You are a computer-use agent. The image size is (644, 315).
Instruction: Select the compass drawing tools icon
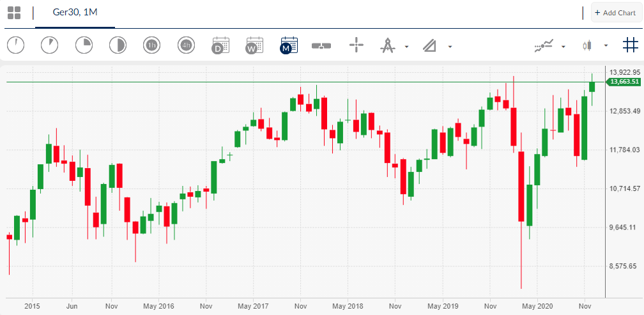[x=388, y=45]
